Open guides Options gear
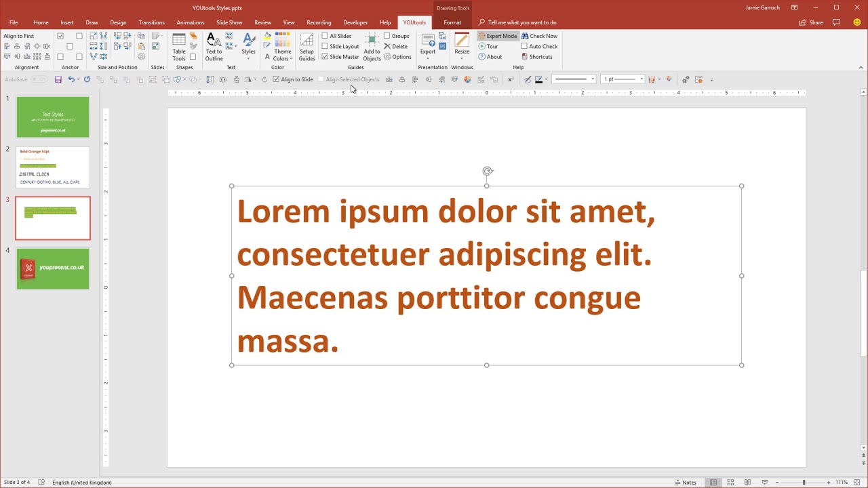 (387, 57)
